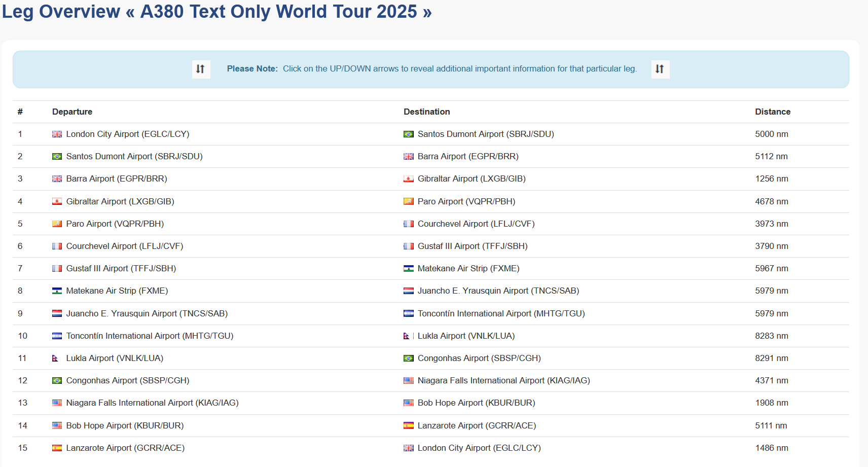
Task: Click Brazil flag beside Santos Dumont destination in leg 1
Action: [409, 134]
